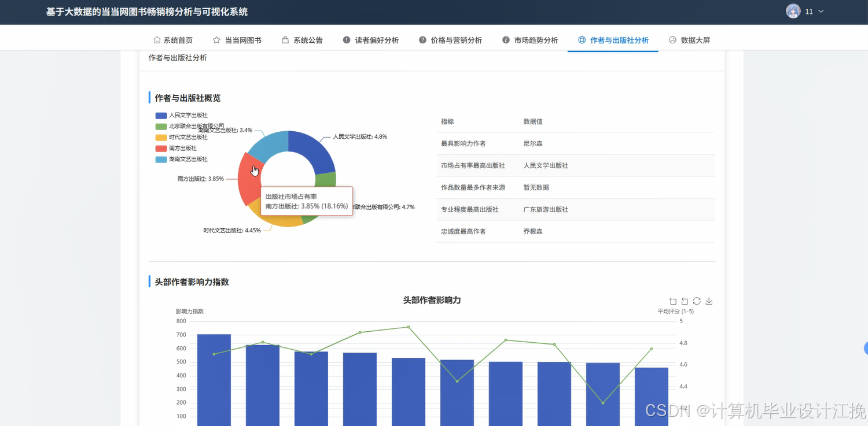Screen dimensions: 868x426
Task: Click the 作者与出版社概览 section heading
Action: [187, 98]
